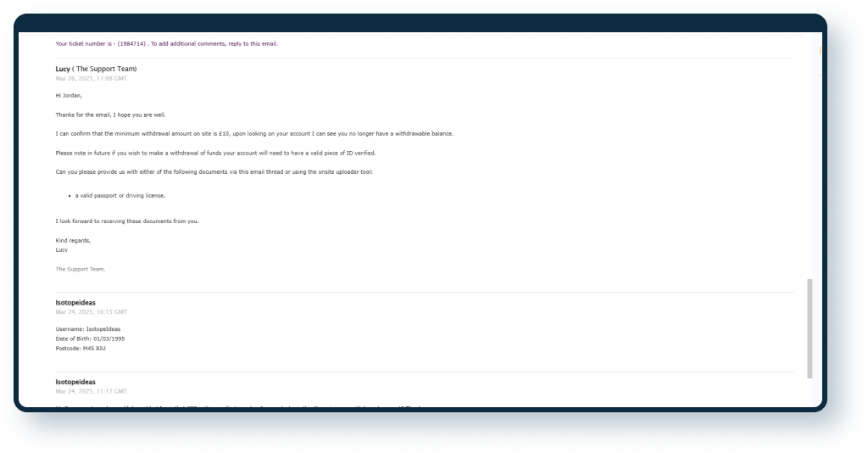
Task: Click the 'Username: IsotopeIdeas' line
Action: tap(87, 329)
